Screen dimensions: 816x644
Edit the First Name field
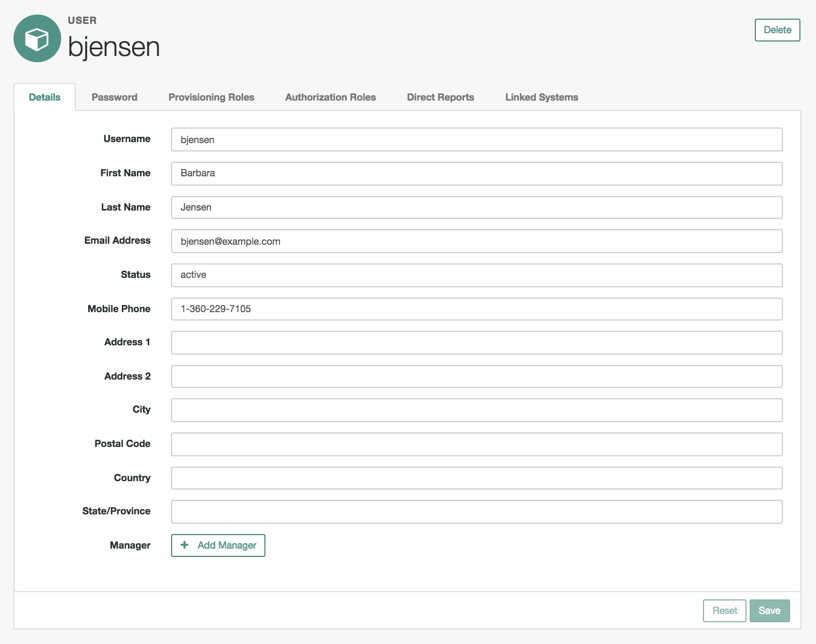click(x=476, y=173)
